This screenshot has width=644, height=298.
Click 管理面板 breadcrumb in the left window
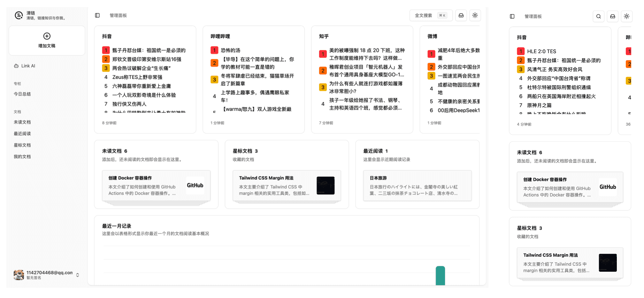118,15
